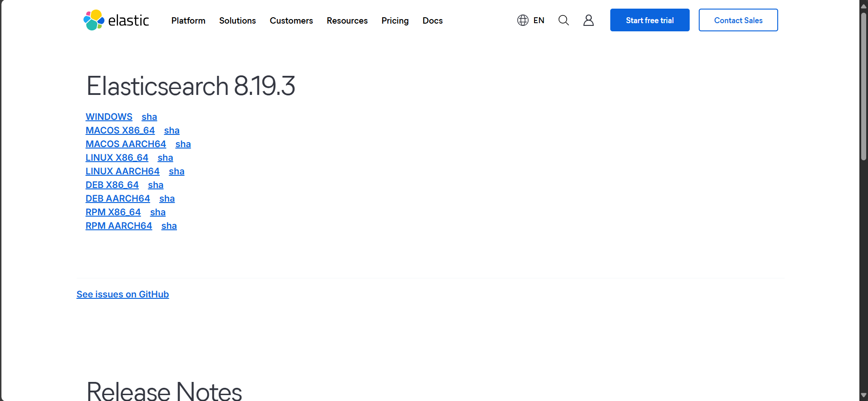Open the Resources menu
Image resolution: width=868 pixels, height=401 pixels.
click(347, 20)
